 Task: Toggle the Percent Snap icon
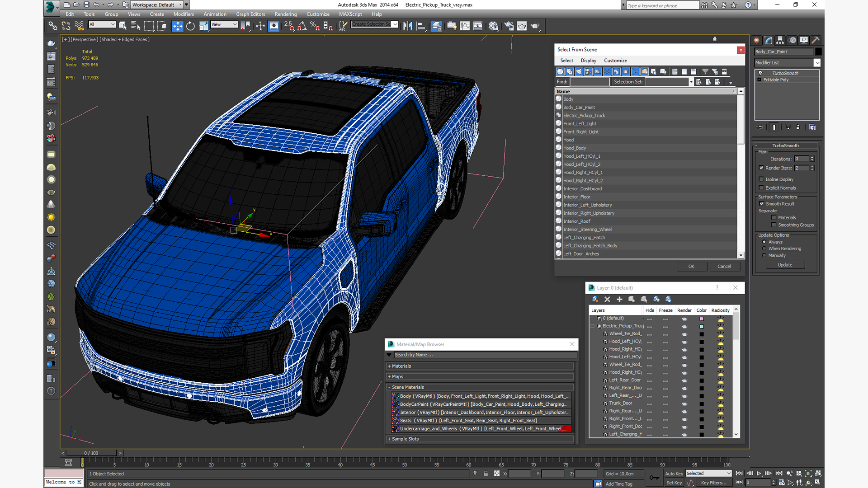(315, 26)
